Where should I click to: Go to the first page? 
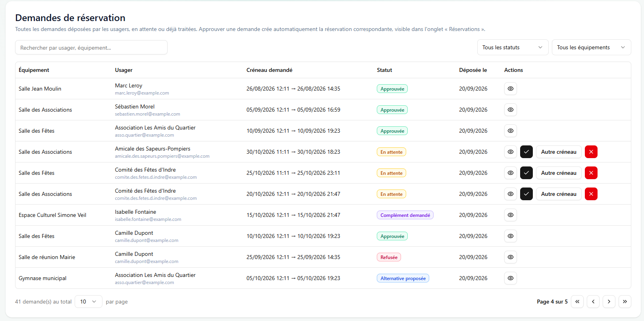coord(577,302)
